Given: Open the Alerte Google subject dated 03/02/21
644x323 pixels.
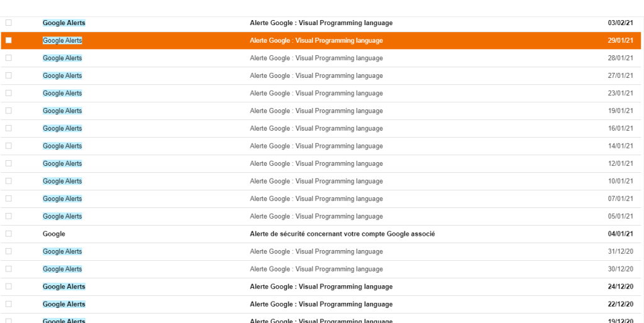Looking at the screenshot, I should (321, 23).
